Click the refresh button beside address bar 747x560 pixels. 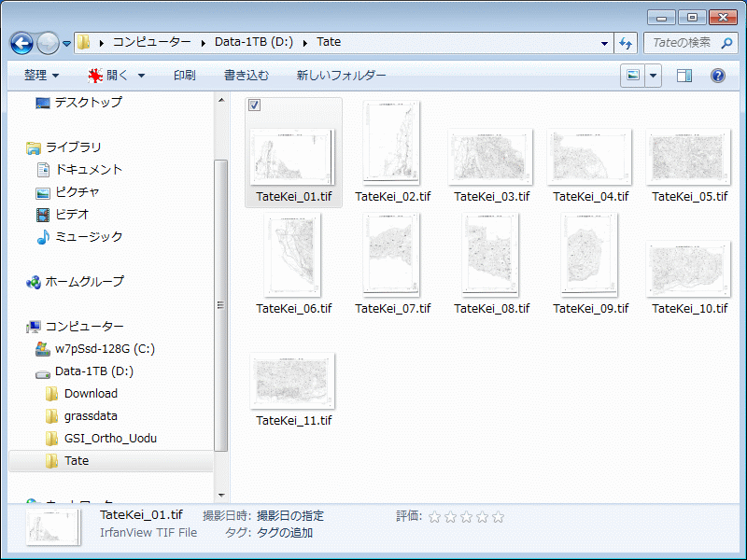[x=626, y=43]
